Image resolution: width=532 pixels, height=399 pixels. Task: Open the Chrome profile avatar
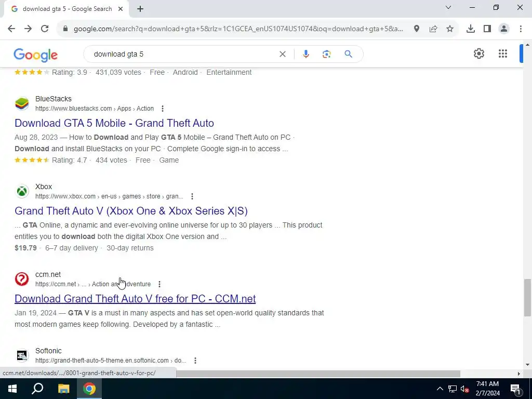click(504, 29)
